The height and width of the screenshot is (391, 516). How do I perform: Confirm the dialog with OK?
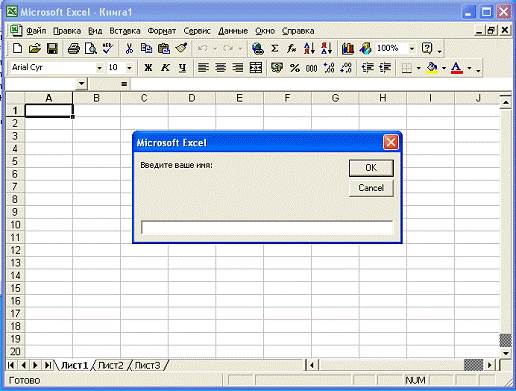371,168
